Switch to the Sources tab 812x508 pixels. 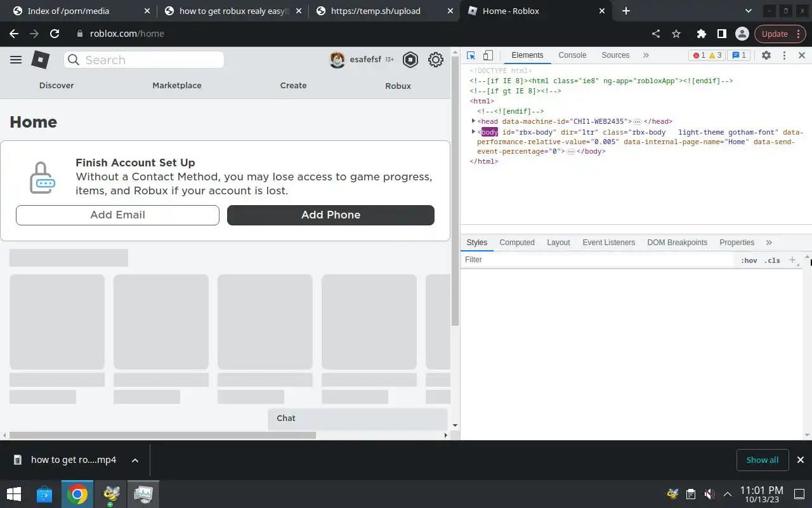tap(615, 55)
